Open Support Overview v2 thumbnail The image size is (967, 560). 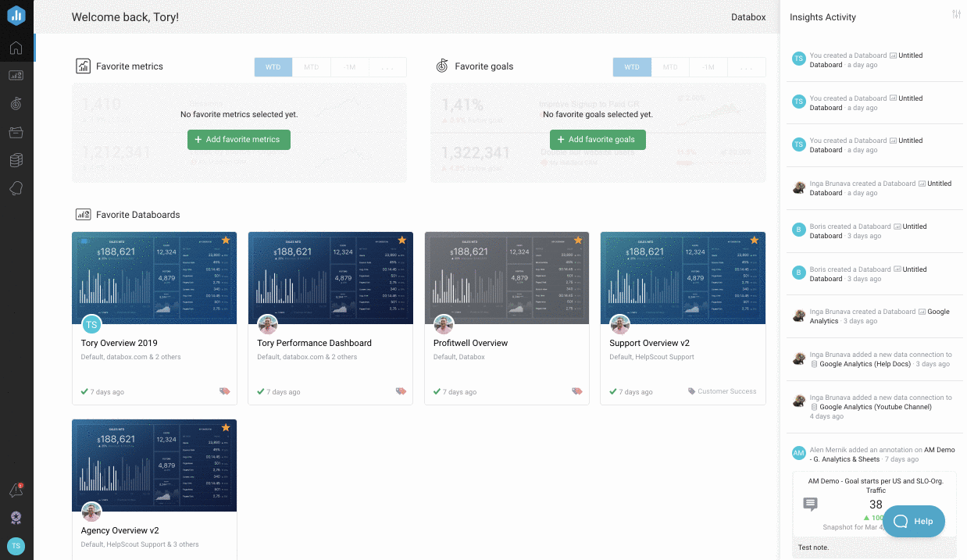tap(683, 278)
